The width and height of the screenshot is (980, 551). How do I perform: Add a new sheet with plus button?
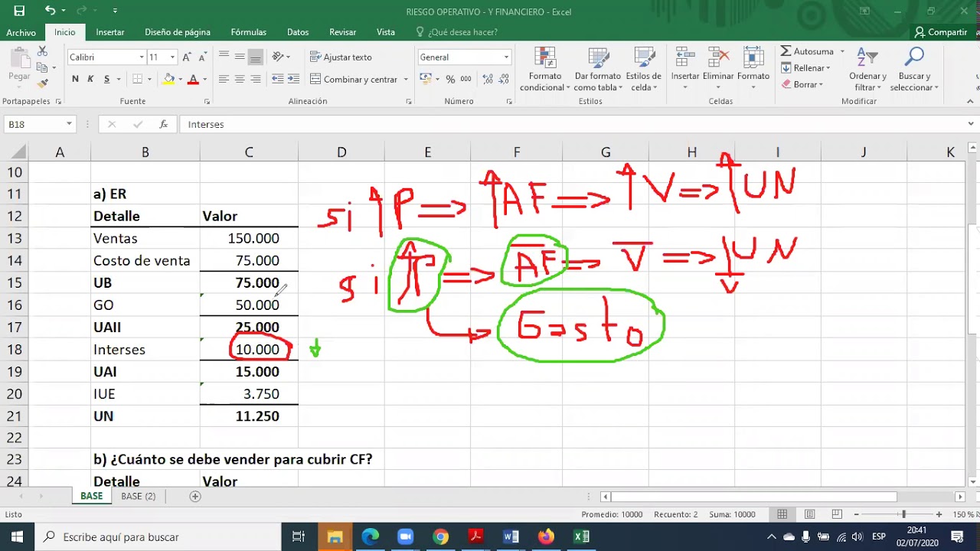(x=195, y=496)
